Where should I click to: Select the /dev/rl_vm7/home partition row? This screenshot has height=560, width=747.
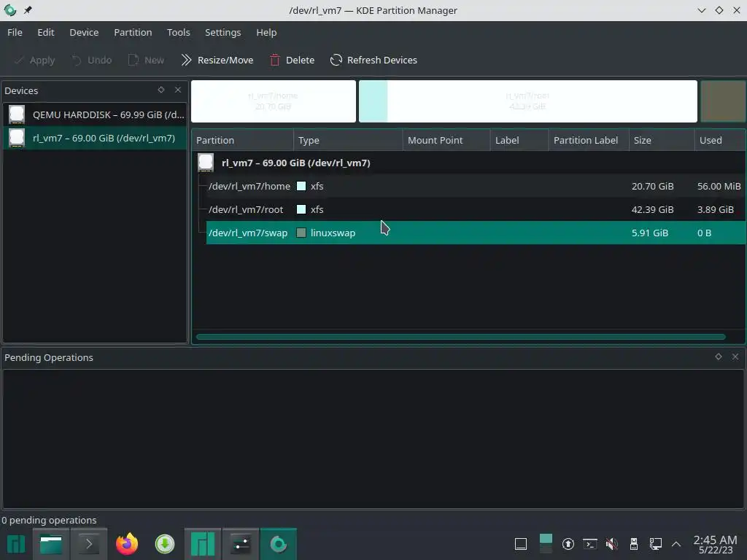point(469,186)
